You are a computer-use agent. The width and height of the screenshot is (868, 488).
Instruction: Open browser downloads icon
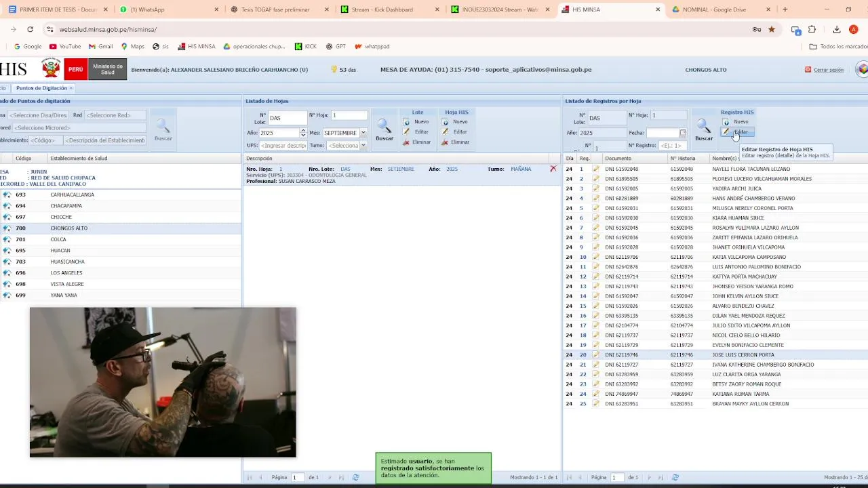[837, 29]
